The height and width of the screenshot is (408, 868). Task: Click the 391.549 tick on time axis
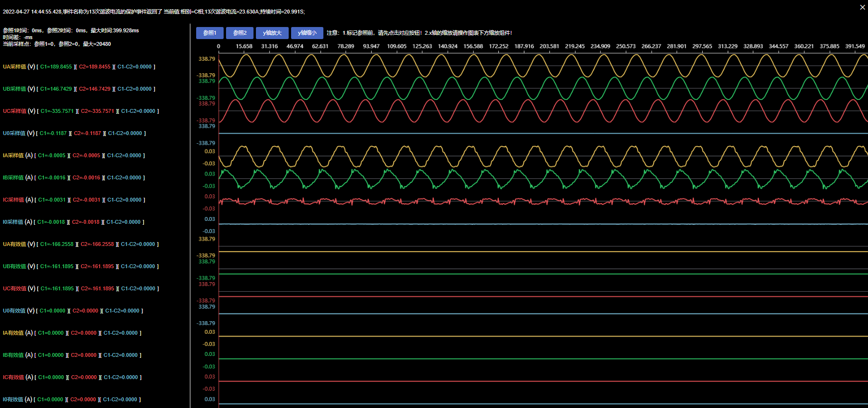click(855, 46)
